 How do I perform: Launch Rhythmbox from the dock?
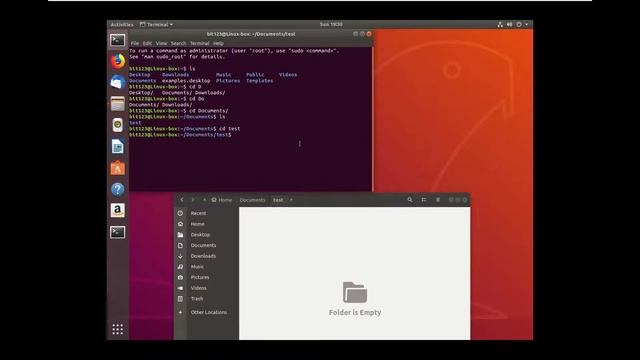click(x=118, y=125)
